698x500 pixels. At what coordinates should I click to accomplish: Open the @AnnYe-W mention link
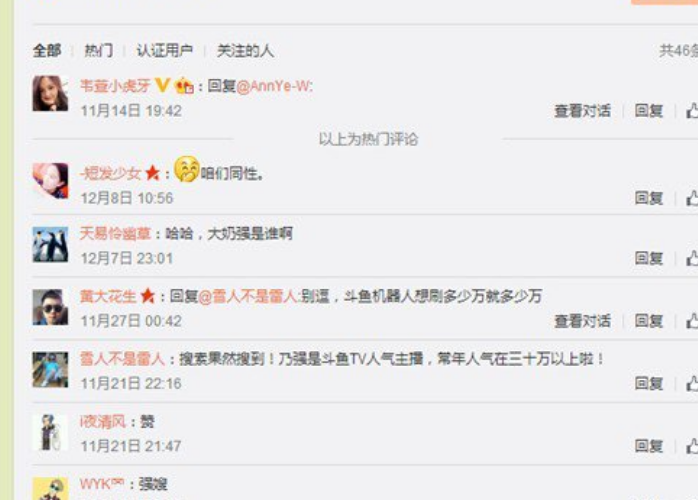click(x=275, y=85)
